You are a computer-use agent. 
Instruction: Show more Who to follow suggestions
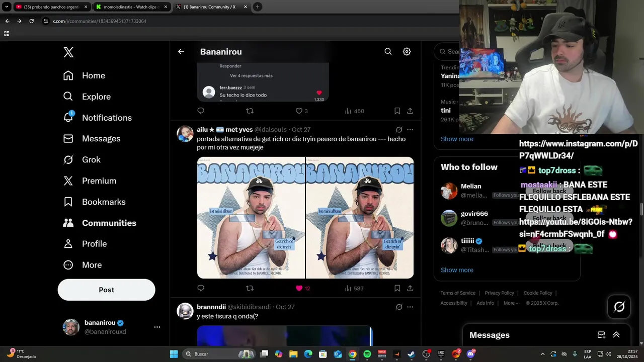coord(457,270)
